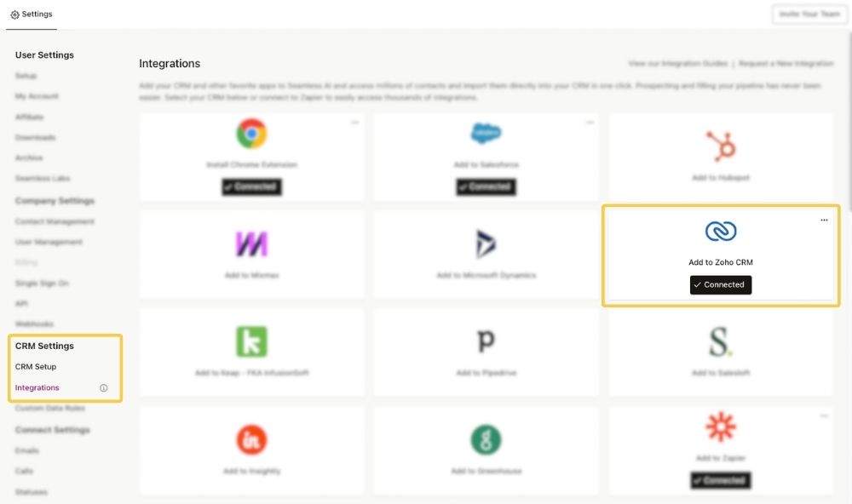This screenshot has height=504, width=852.
Task: Open the Chrome Extension card options menu
Action: [354, 123]
